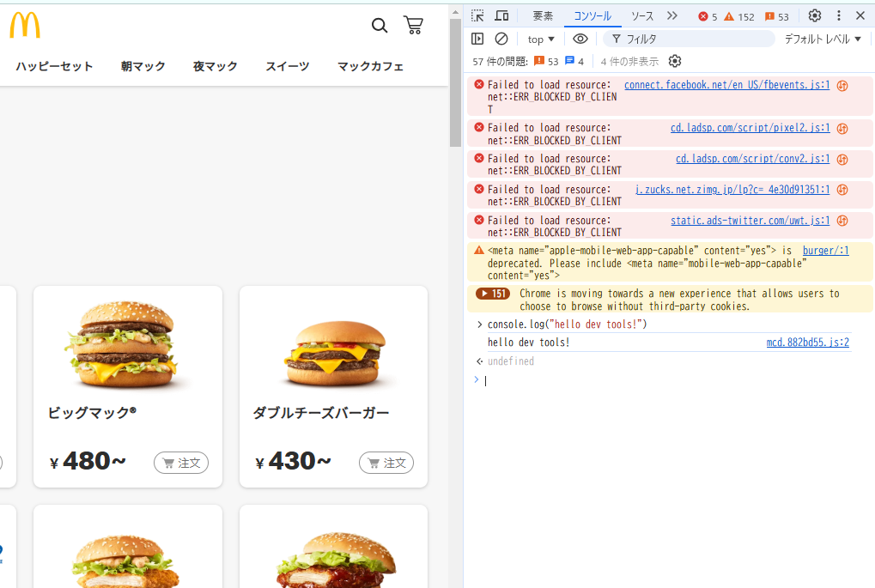Click the issues count badge 53 in tab bar
The height and width of the screenshot is (588, 875).
point(777,16)
